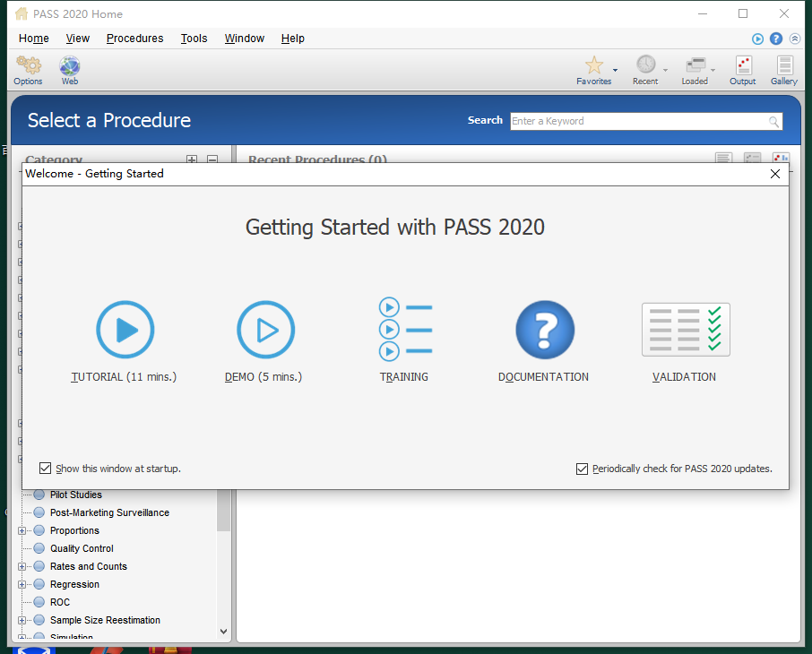Open the Procedures menu
Image resolution: width=812 pixels, height=654 pixels.
click(x=134, y=39)
